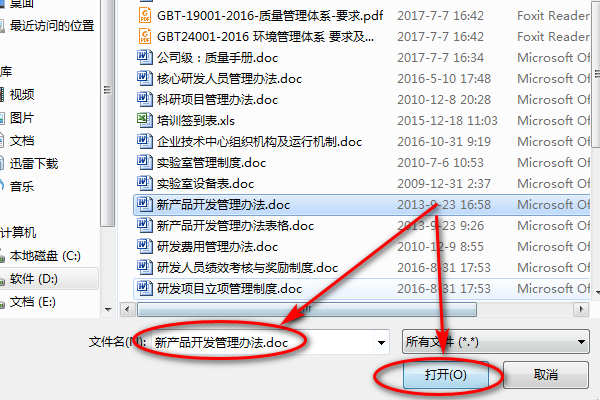Open the 所有文件 (*.*) file type dropdown
The height and width of the screenshot is (400, 600).
tap(495, 341)
